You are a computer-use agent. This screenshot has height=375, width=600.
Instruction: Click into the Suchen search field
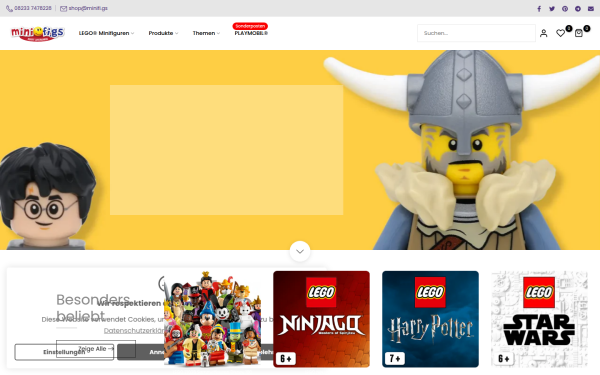[476, 33]
